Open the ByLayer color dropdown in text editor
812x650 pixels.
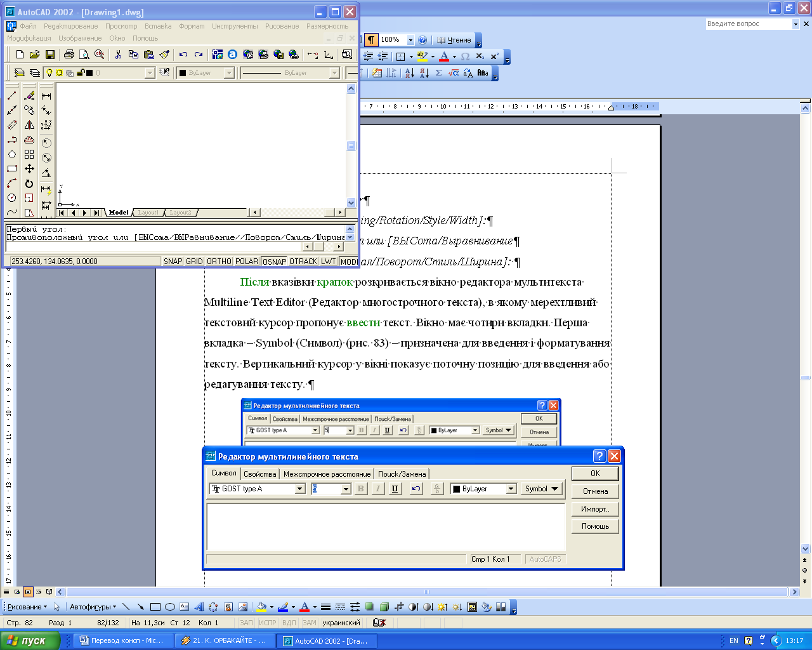[x=511, y=489]
